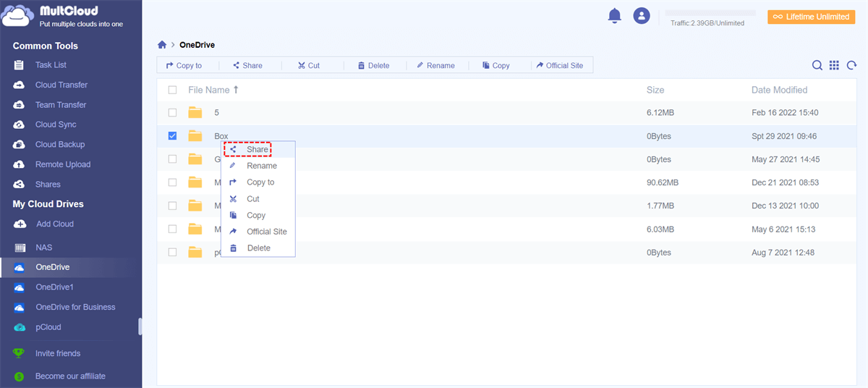Image resolution: width=868 pixels, height=388 pixels.
Task: Click the Task List sidebar icon
Action: coord(20,65)
